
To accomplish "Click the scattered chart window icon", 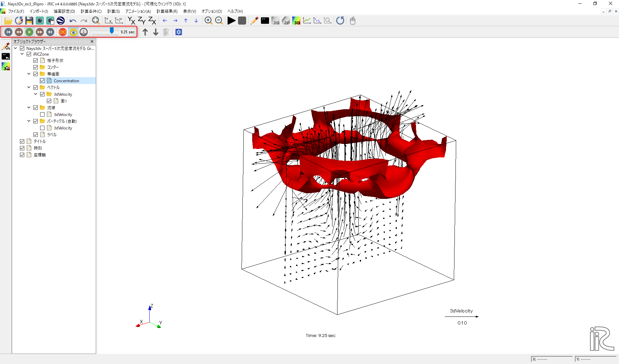I will coord(317,21).
